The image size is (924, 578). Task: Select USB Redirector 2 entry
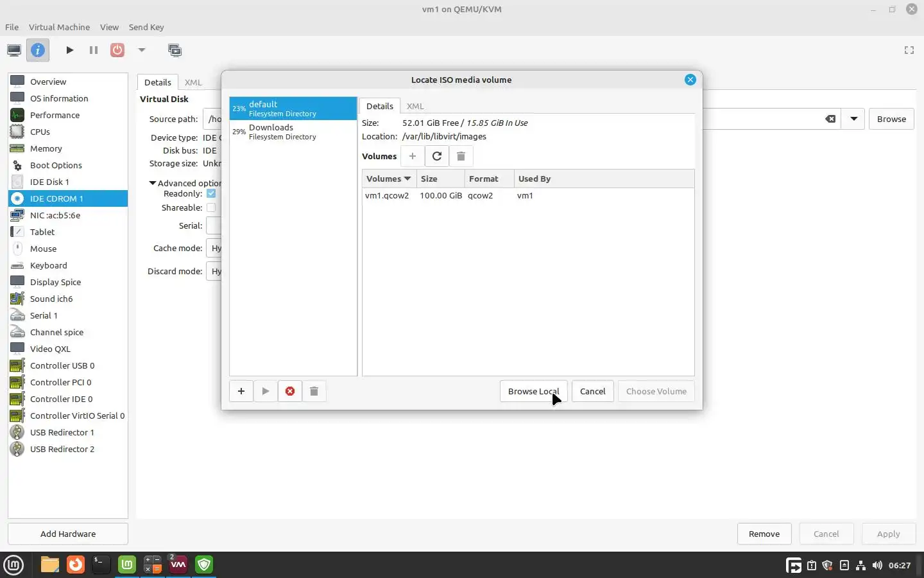[x=68, y=449]
